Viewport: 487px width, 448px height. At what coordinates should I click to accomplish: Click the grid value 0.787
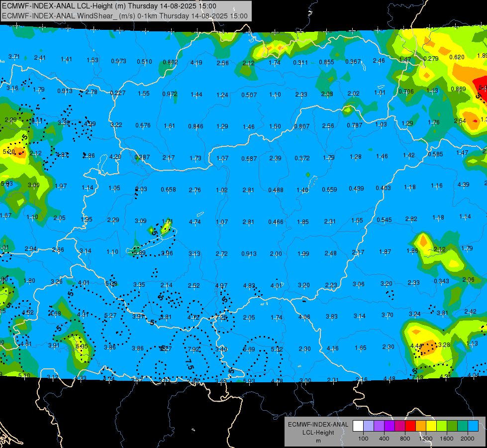click(355, 125)
